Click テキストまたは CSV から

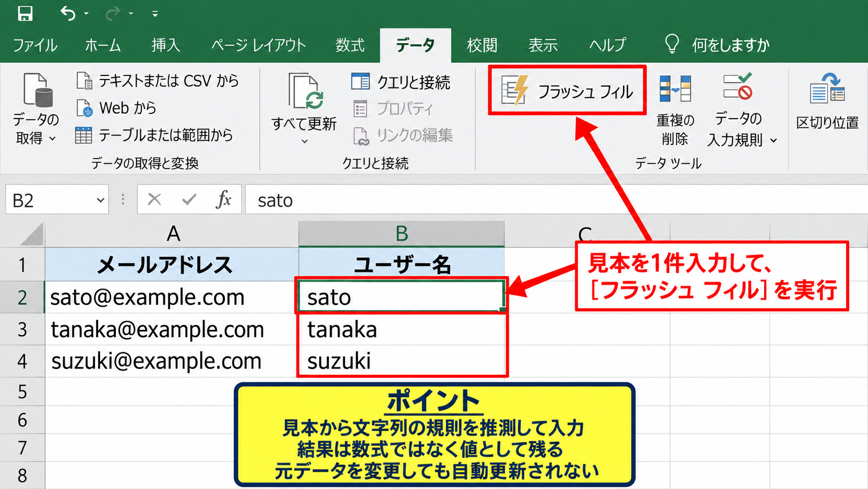[x=157, y=81]
